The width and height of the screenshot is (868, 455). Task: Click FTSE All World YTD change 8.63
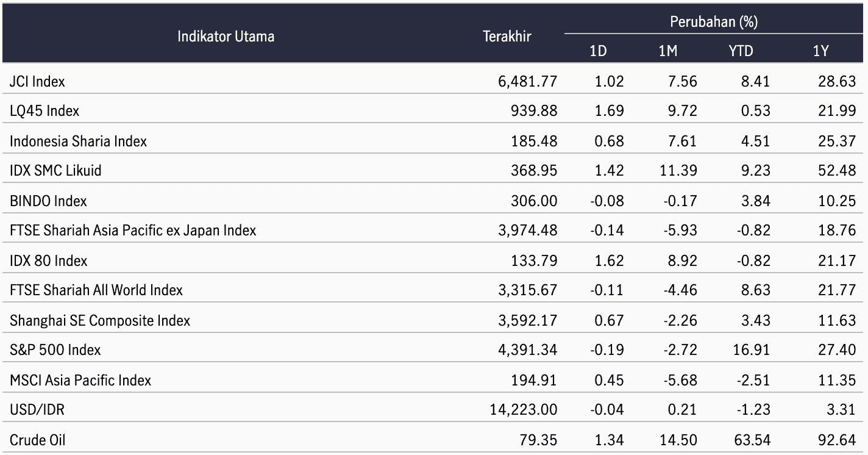point(755,290)
